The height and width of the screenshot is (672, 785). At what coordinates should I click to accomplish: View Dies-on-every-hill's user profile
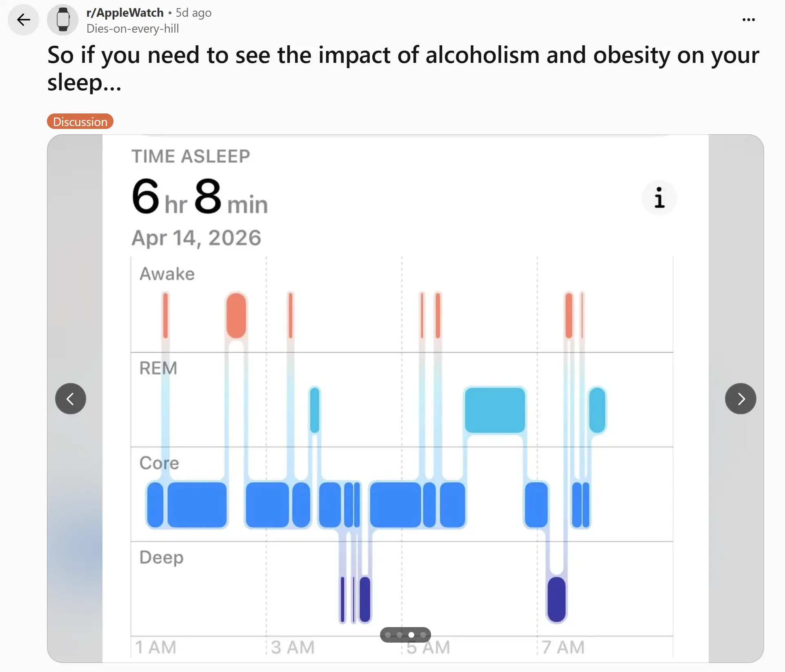(132, 29)
